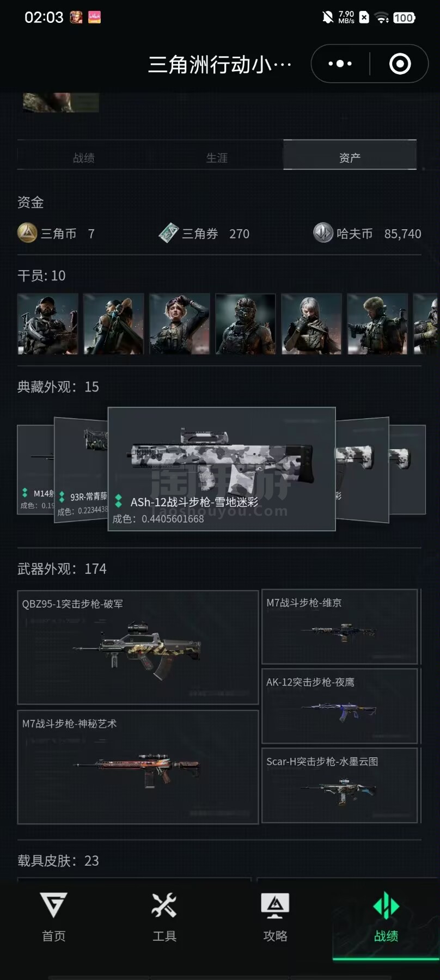Open the mini-program three-dot menu
Viewport: 440px width, 980px height.
[x=340, y=64]
